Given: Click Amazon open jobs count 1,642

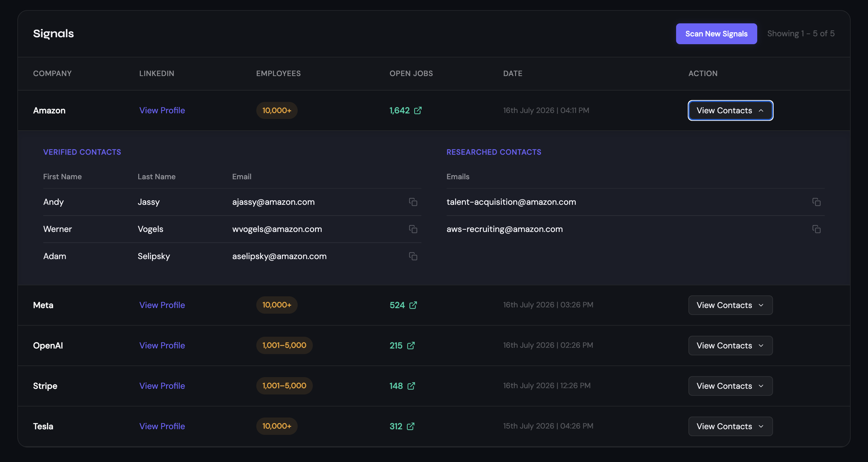Looking at the screenshot, I should pos(399,110).
